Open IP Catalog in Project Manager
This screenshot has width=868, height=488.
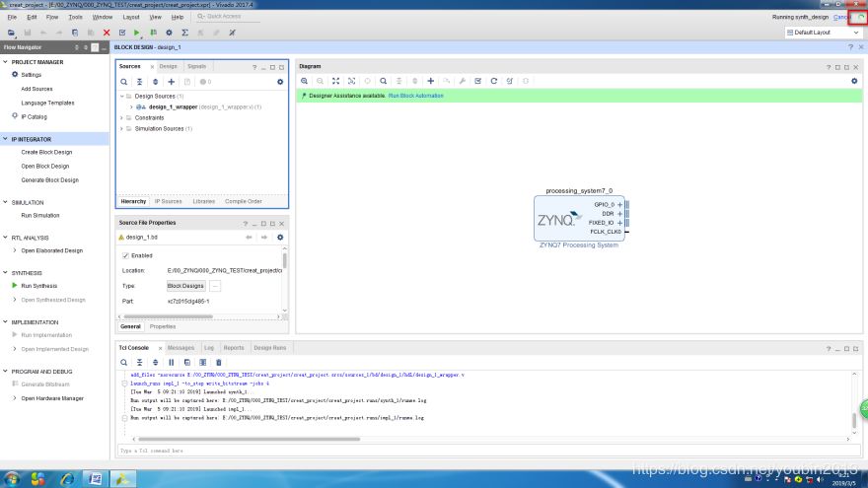point(34,116)
